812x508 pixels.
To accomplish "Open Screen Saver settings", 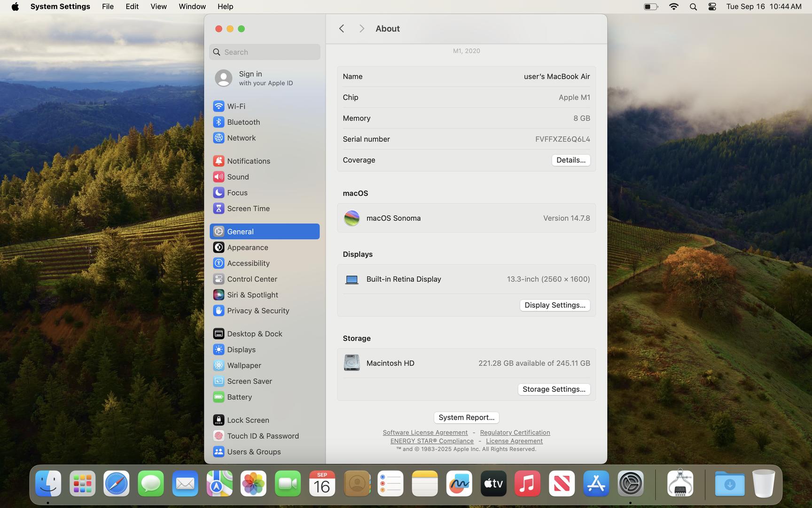I will pos(265,381).
